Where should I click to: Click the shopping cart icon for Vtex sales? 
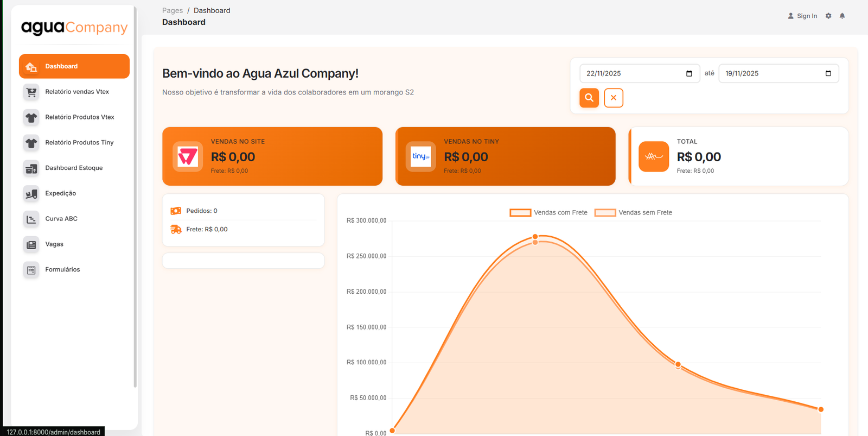click(x=31, y=92)
